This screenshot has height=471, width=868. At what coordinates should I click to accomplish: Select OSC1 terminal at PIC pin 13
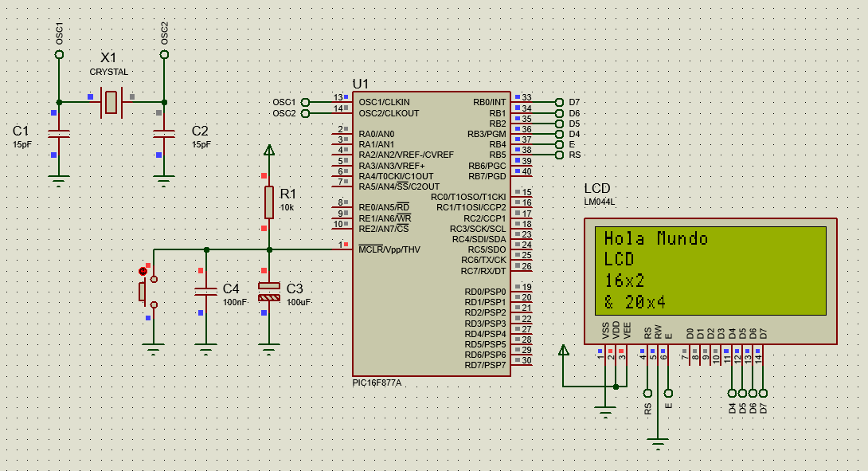[x=305, y=103]
